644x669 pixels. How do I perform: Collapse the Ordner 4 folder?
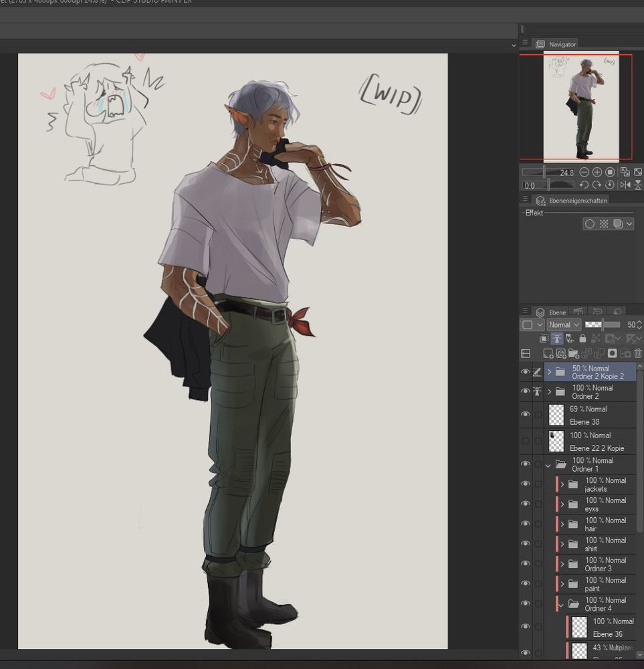(x=561, y=605)
